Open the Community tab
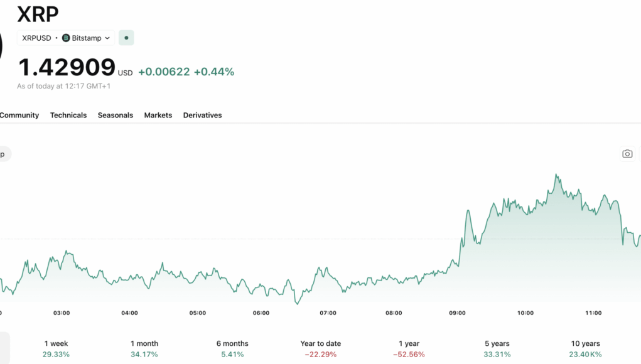This screenshot has width=641, height=364. pos(19,115)
